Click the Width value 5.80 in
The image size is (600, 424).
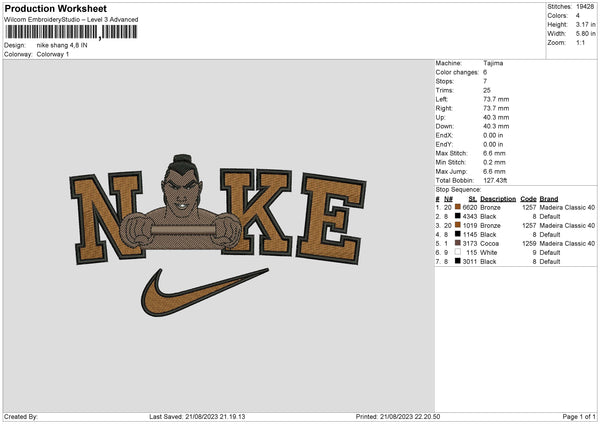point(586,34)
